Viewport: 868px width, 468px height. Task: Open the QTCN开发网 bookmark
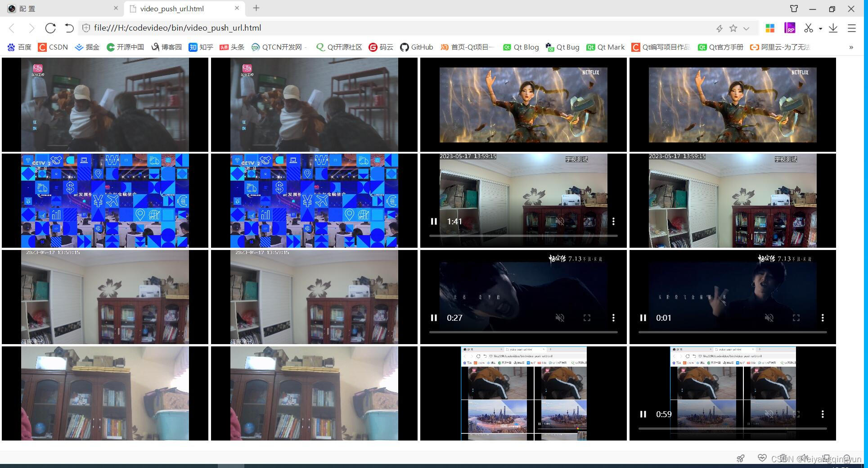(279, 47)
